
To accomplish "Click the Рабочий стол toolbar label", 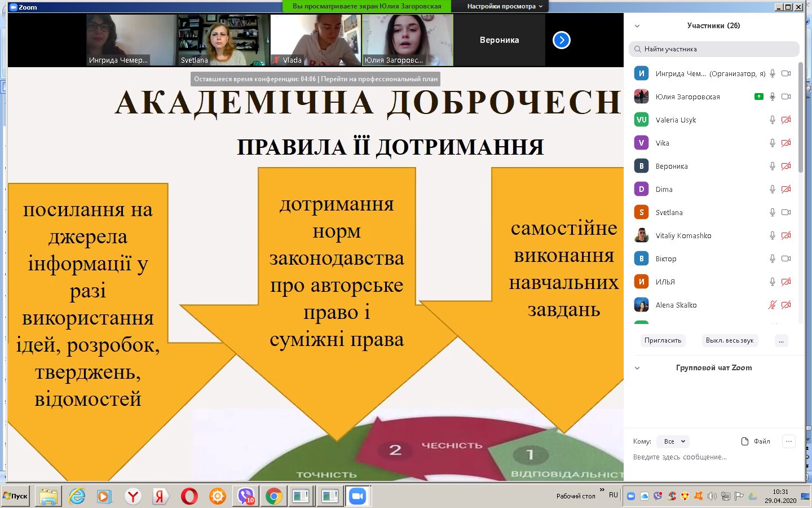I will coord(576,496).
